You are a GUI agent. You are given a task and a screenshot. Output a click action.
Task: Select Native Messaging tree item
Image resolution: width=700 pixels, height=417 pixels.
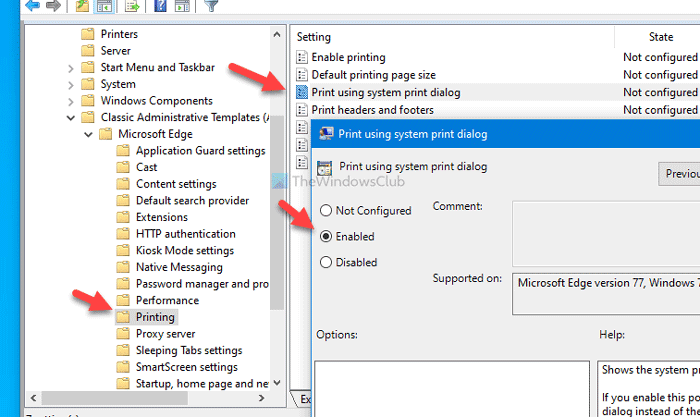coord(179,267)
